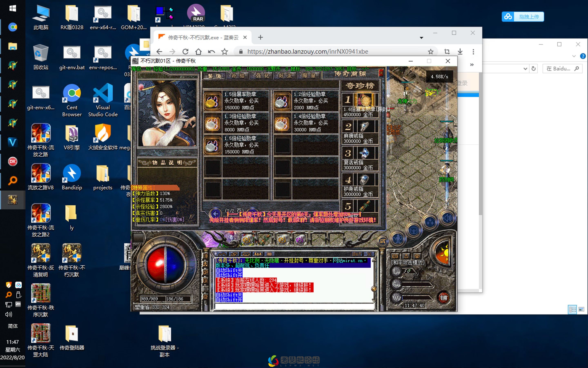The height and width of the screenshot is (368, 588).
Task: Click third mini icon above 和平攻击模式
Action: click(x=417, y=256)
